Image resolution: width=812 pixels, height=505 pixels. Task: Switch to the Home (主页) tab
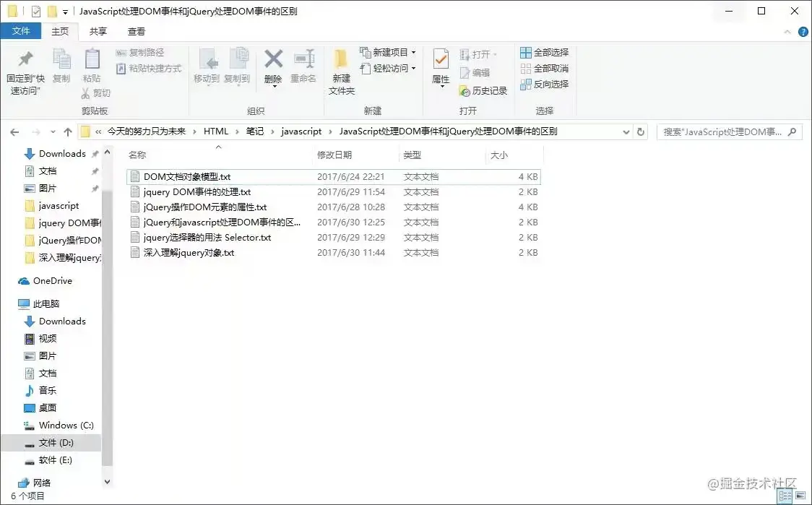(x=60, y=31)
